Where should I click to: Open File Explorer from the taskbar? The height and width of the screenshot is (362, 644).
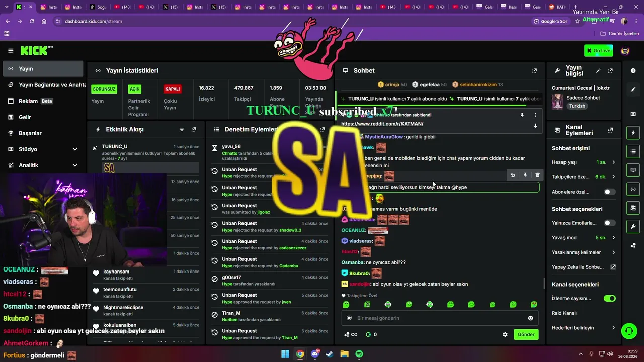point(345,354)
